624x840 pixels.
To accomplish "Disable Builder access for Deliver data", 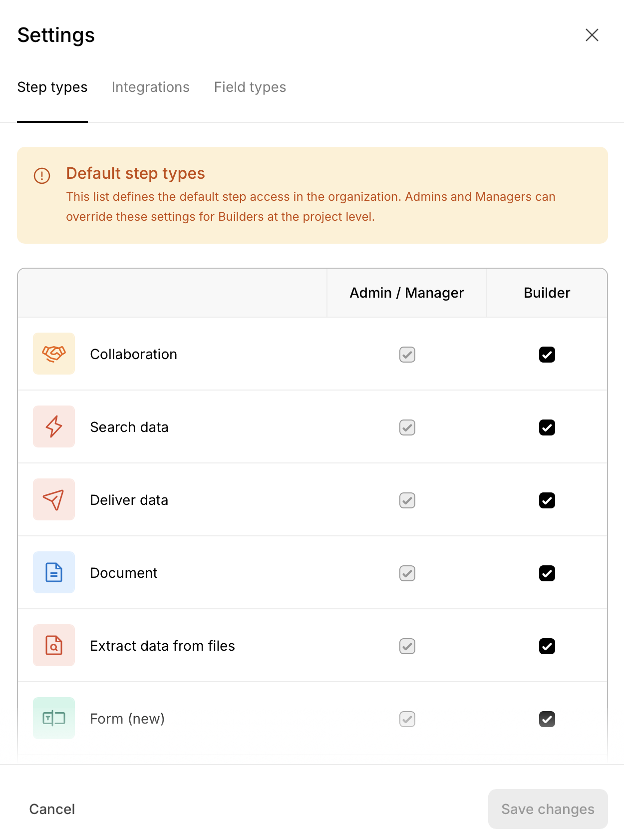I will tap(547, 500).
